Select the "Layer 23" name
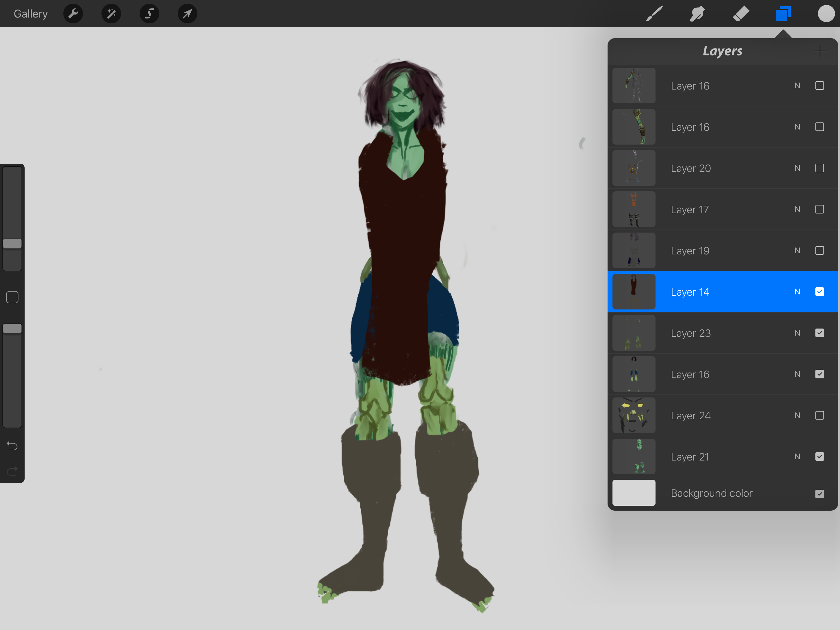Screen dimensions: 840x630 pyautogui.click(x=690, y=333)
